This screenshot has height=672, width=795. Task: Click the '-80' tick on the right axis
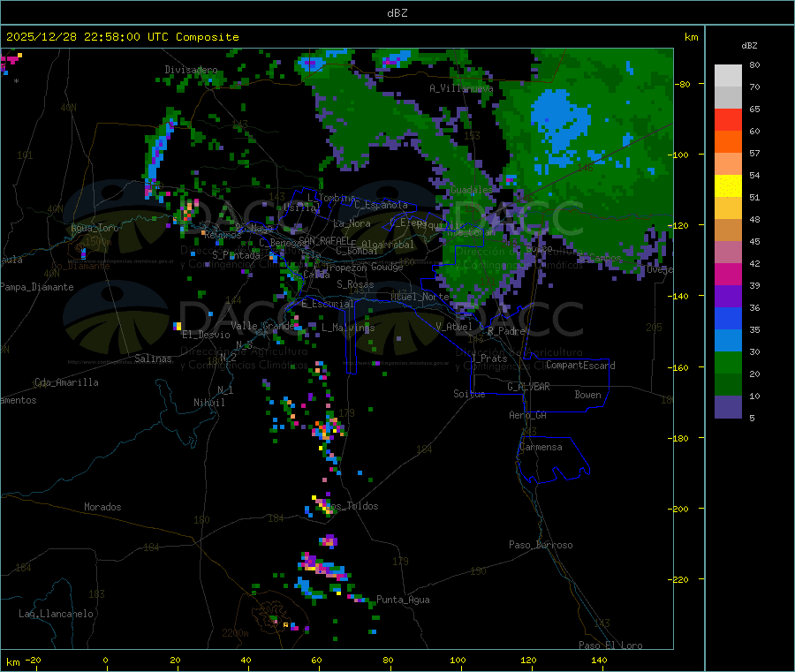click(x=683, y=84)
